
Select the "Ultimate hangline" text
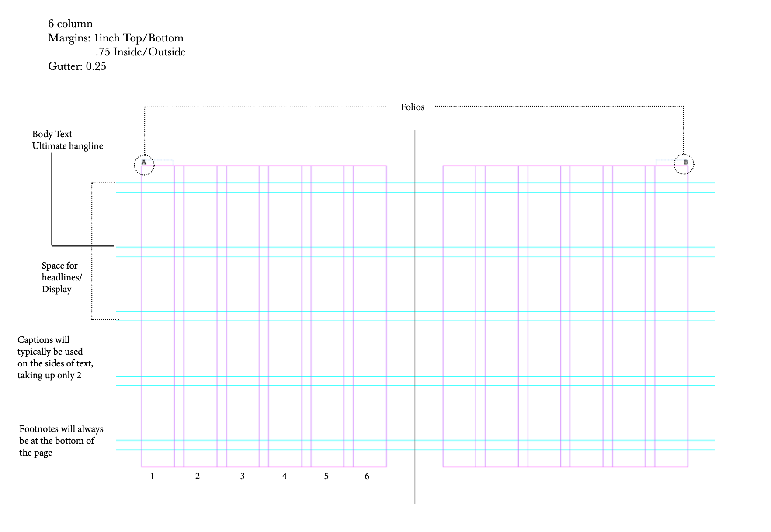click(x=68, y=146)
